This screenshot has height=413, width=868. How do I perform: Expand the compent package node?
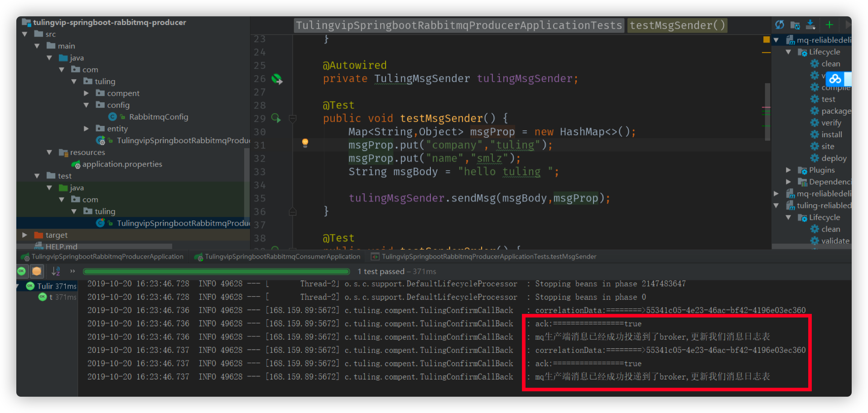point(86,93)
